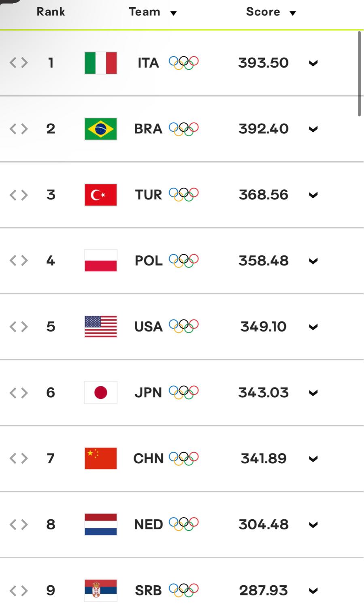364x608 pixels.
Task: Click the rank movement arrows for Poland
Action: coord(19,261)
